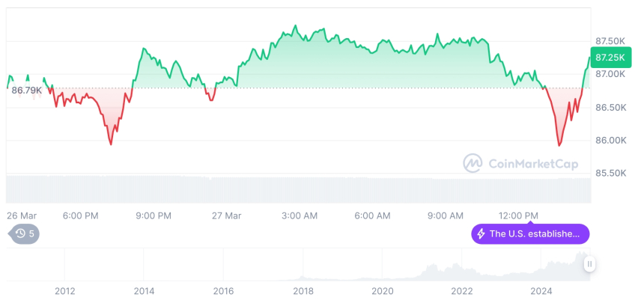The height and width of the screenshot is (300, 644).
Task: Select 2018 on the mini history timeline
Action: 303,291
